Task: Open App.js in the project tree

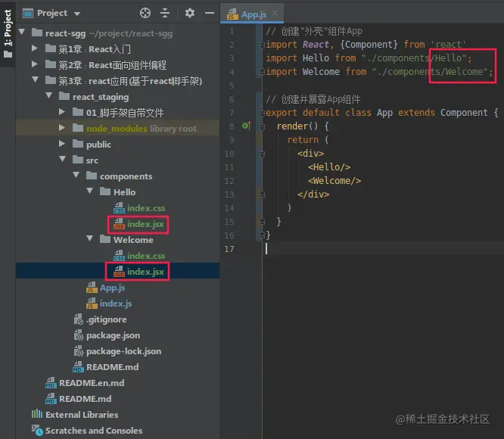Action: point(112,288)
